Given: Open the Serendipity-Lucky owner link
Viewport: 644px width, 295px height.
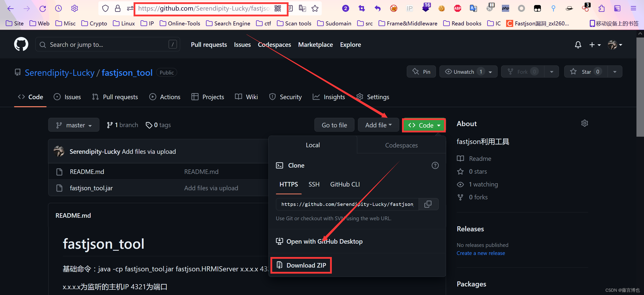Looking at the screenshot, I should tap(60, 72).
